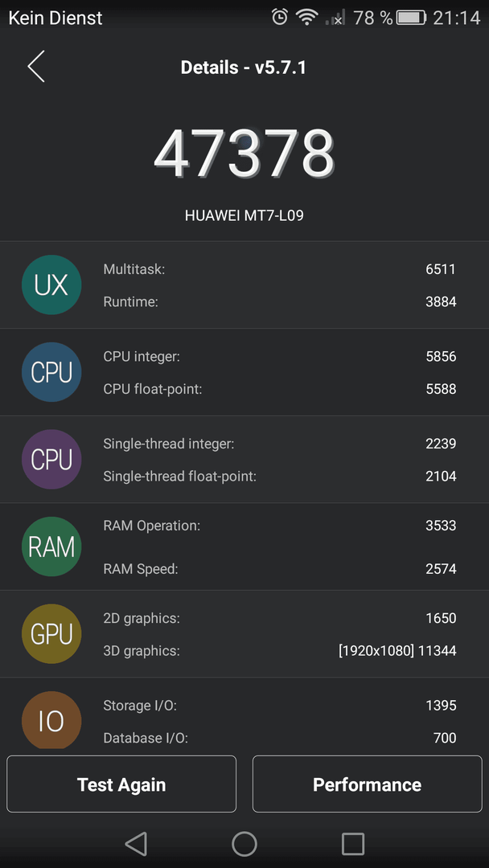Select the purple CPU single-thread icon
This screenshot has width=489, height=868.
point(51,460)
